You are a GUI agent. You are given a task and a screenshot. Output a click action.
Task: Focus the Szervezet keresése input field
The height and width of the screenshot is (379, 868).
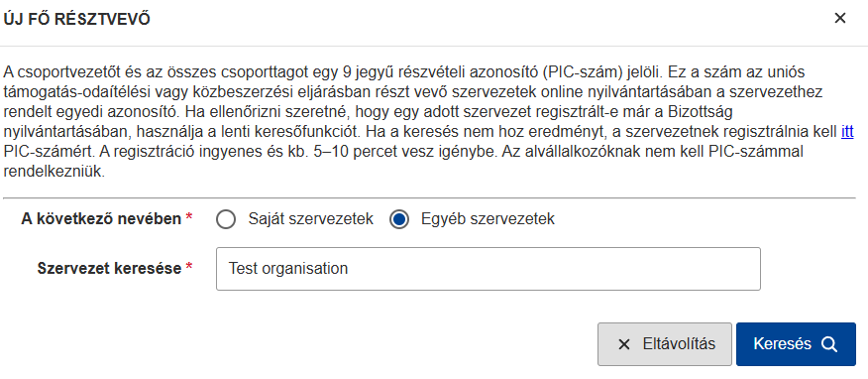pos(488,269)
